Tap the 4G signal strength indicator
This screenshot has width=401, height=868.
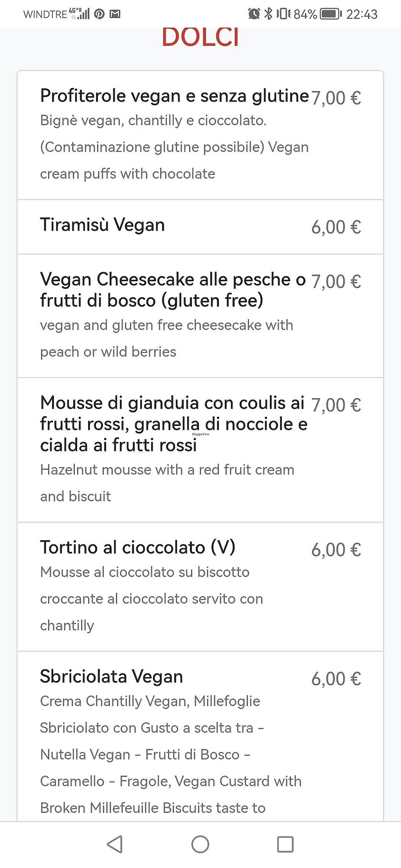click(x=79, y=14)
